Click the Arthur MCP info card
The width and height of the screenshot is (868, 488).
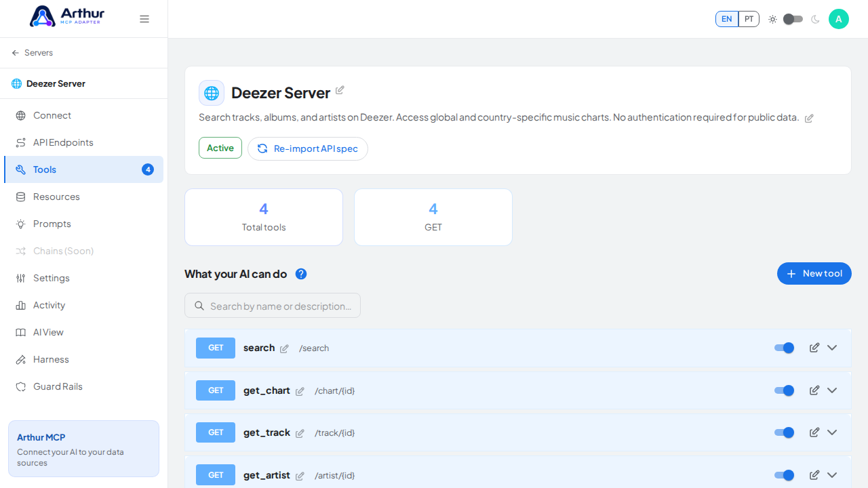coord(83,449)
